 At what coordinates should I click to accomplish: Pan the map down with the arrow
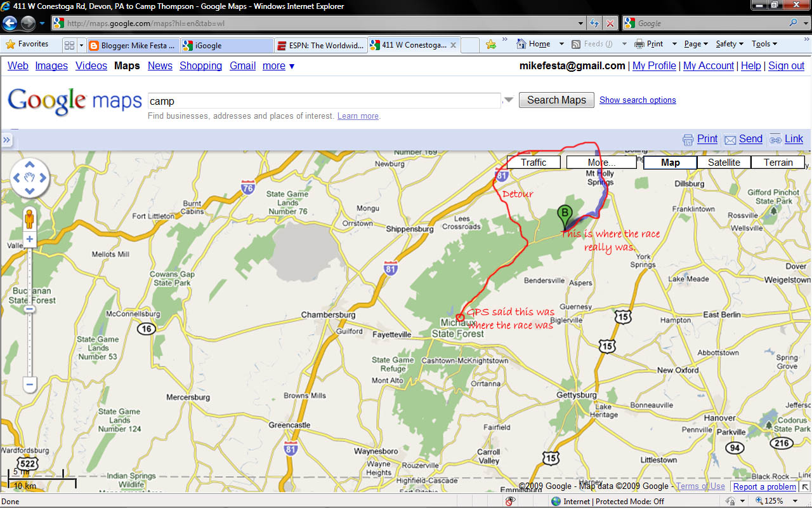click(29, 190)
